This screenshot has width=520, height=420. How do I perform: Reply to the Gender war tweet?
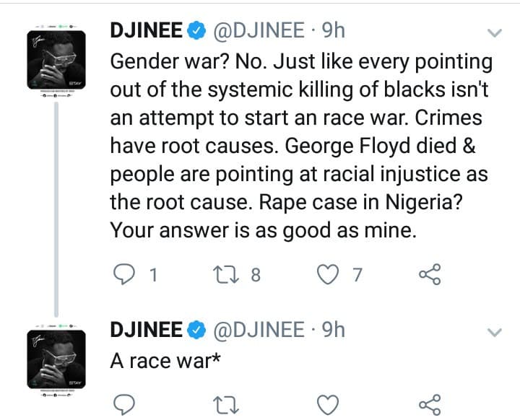point(125,274)
